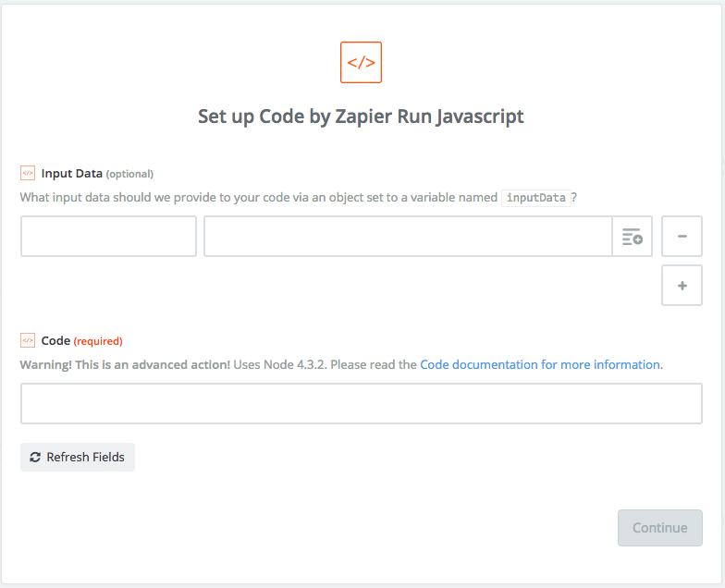Click the inputData code variable chip
The image size is (725, 588).
pyautogui.click(x=535, y=198)
